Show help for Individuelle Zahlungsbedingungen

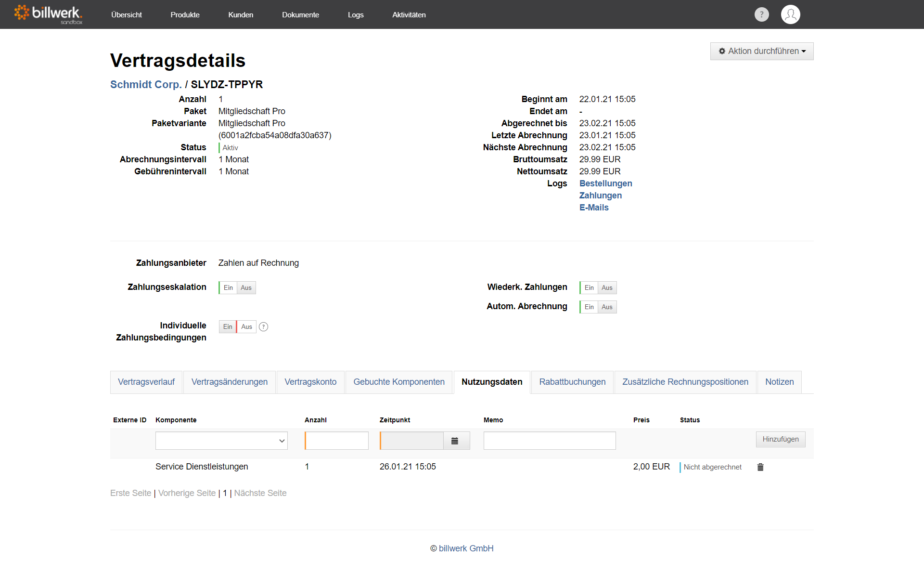263,326
